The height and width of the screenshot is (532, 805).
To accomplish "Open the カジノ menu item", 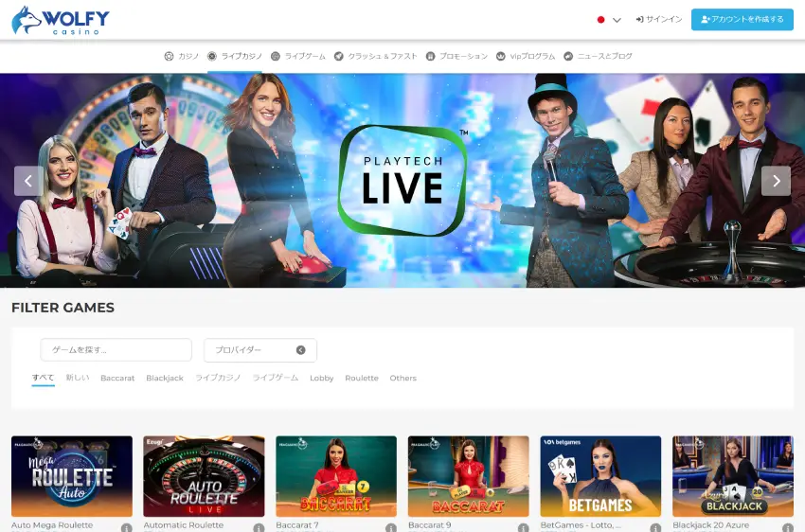I will [x=181, y=56].
